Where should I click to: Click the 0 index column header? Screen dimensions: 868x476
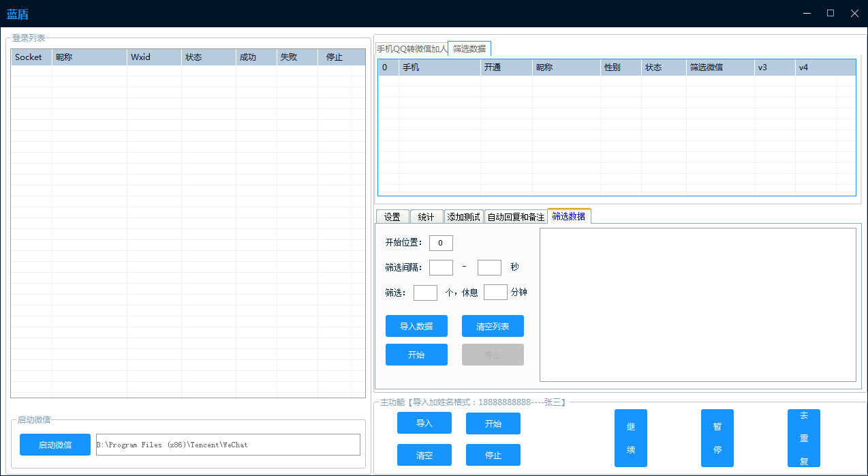pos(388,68)
